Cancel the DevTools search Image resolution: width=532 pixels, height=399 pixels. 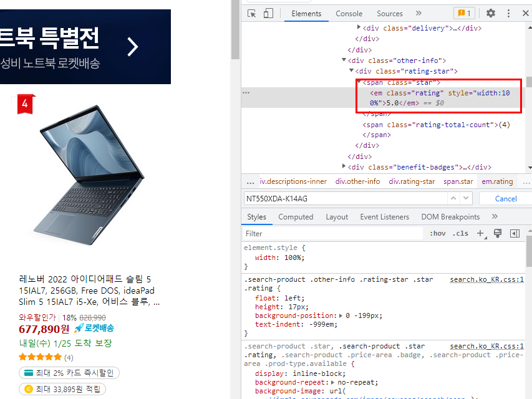coord(506,198)
